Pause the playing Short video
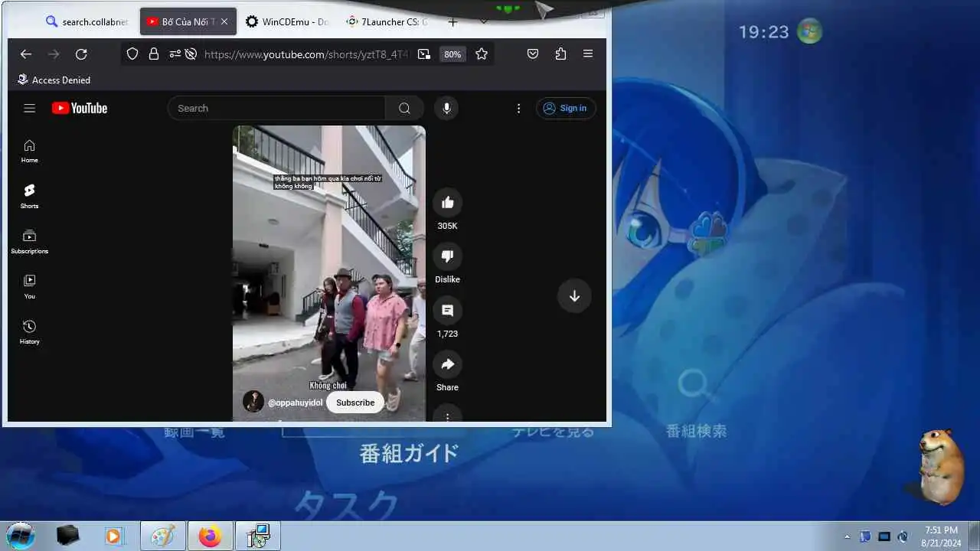This screenshot has width=980, height=551. (329, 273)
